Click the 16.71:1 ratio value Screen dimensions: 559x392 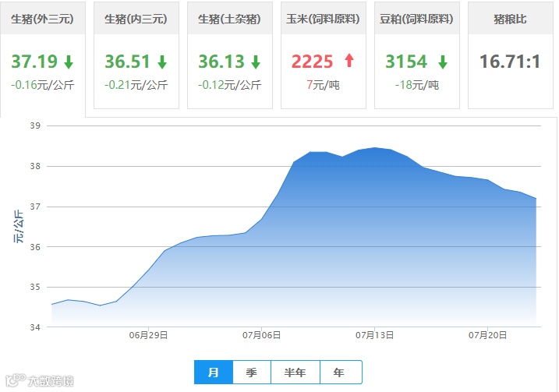coord(510,62)
